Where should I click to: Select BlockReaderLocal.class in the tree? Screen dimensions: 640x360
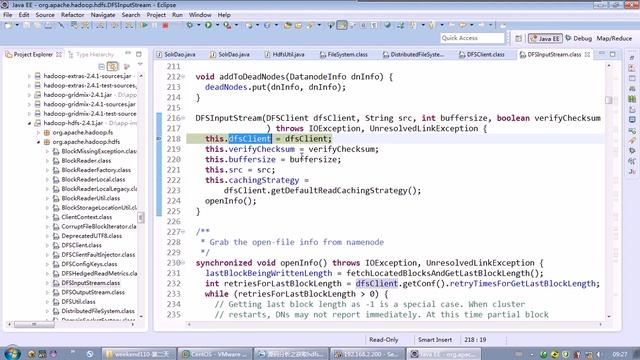point(93,180)
